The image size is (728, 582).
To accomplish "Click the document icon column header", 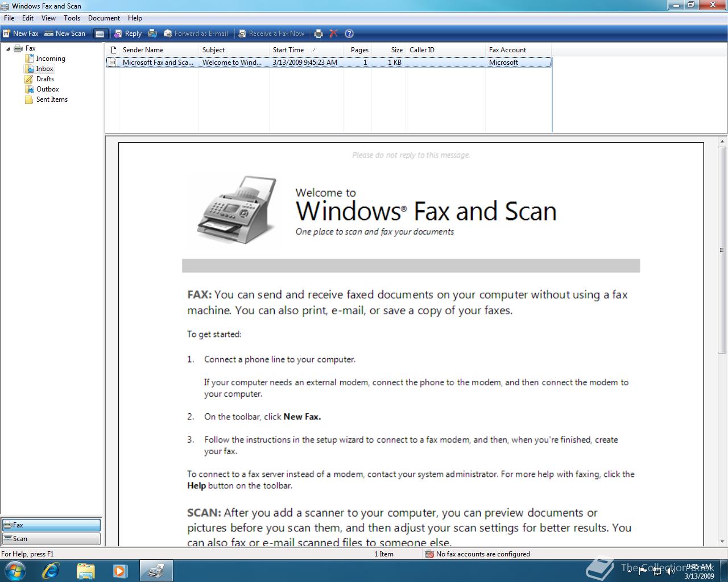I will pos(113,50).
